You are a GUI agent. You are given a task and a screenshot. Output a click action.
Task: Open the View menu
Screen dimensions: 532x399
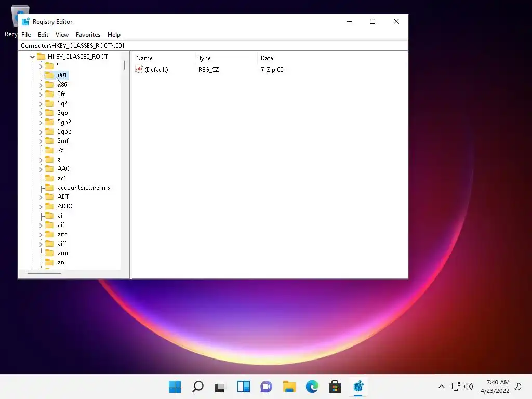[x=62, y=35]
